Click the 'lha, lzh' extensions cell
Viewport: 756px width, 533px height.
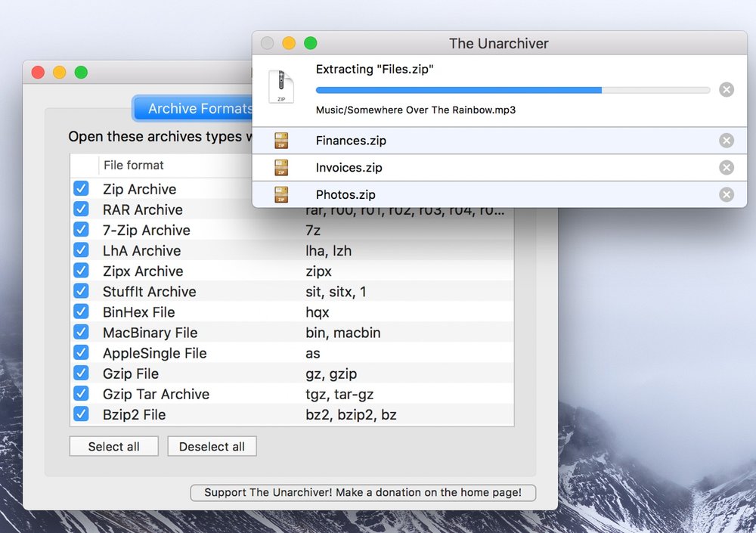(x=328, y=250)
